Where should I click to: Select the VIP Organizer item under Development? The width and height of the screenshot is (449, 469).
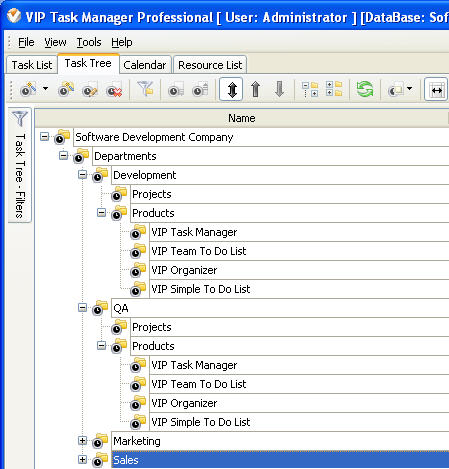(184, 270)
